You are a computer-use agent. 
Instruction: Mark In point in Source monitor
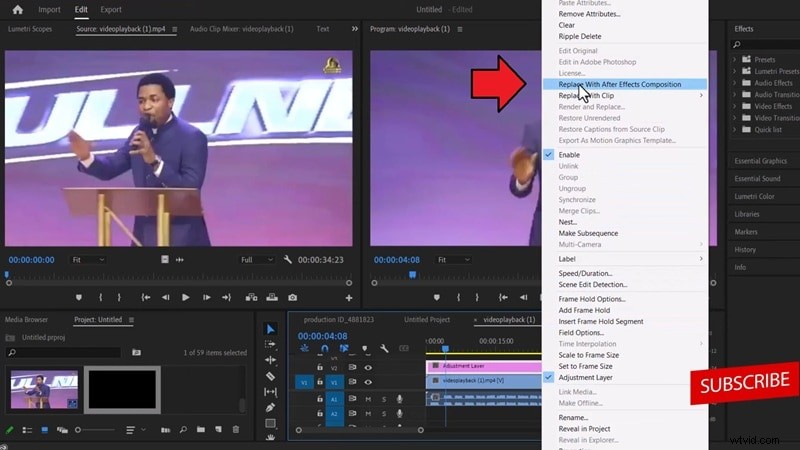tap(101, 297)
